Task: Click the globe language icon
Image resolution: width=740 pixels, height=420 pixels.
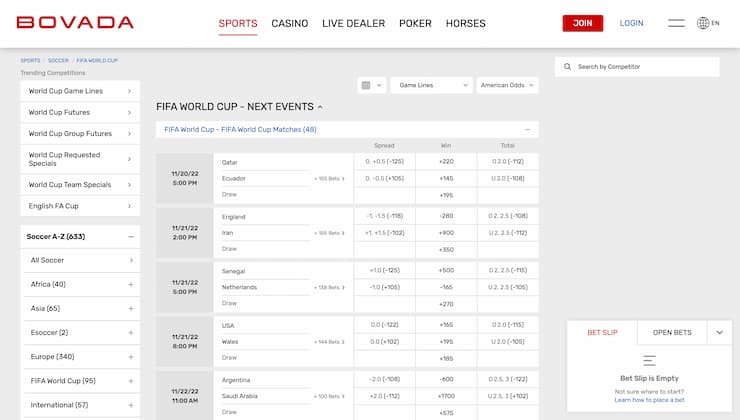Action: [x=703, y=23]
